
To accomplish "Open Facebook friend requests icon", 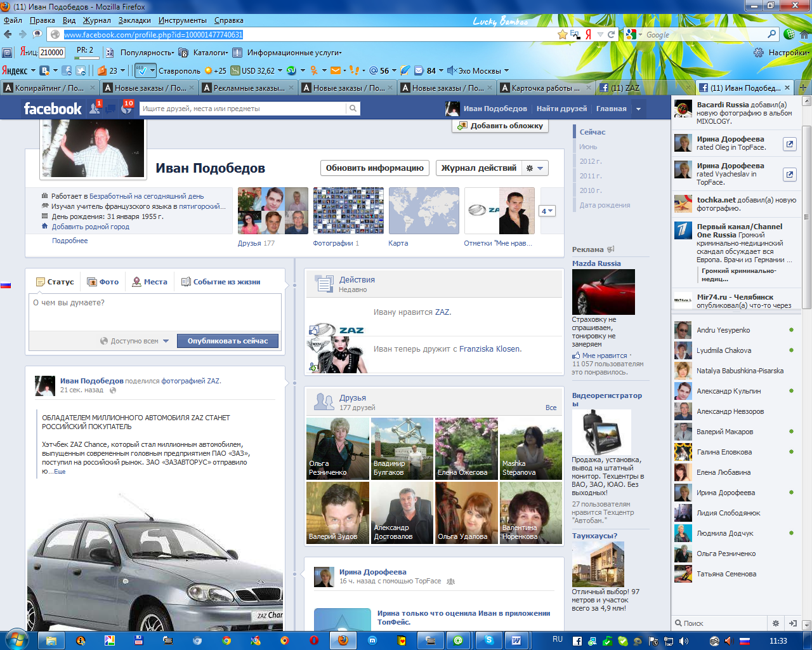I will 95,109.
